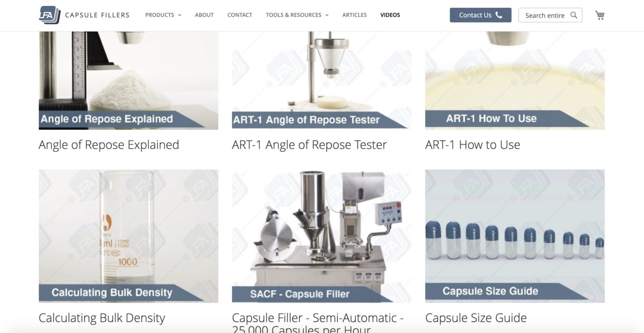This screenshot has width=644, height=333.
Task: Click the Calculating Bulk Density title link
Action: [x=102, y=318]
